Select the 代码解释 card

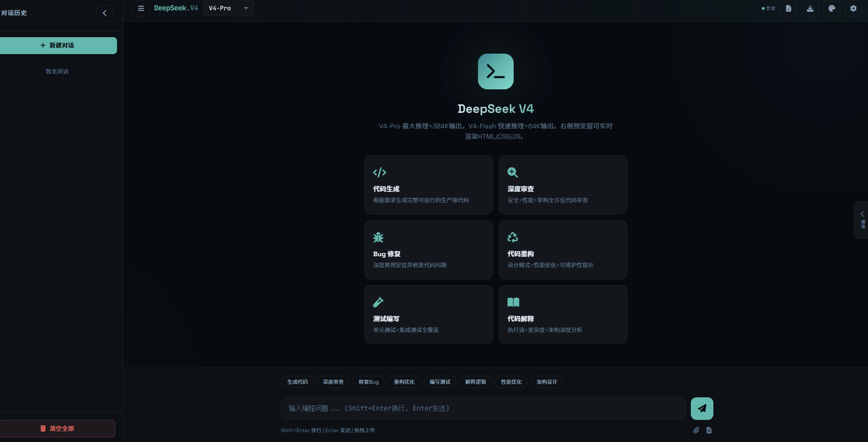pos(563,315)
